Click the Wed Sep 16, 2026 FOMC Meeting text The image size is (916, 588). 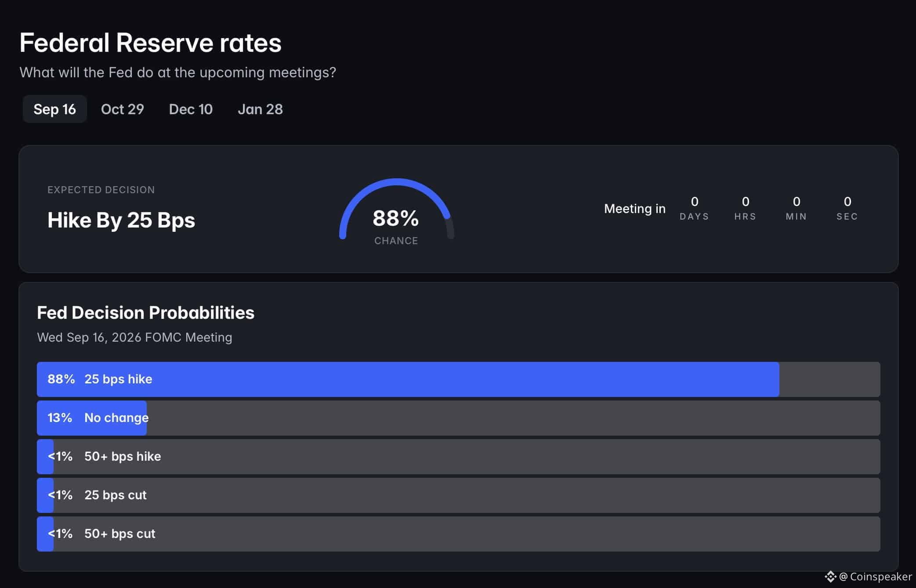(134, 337)
